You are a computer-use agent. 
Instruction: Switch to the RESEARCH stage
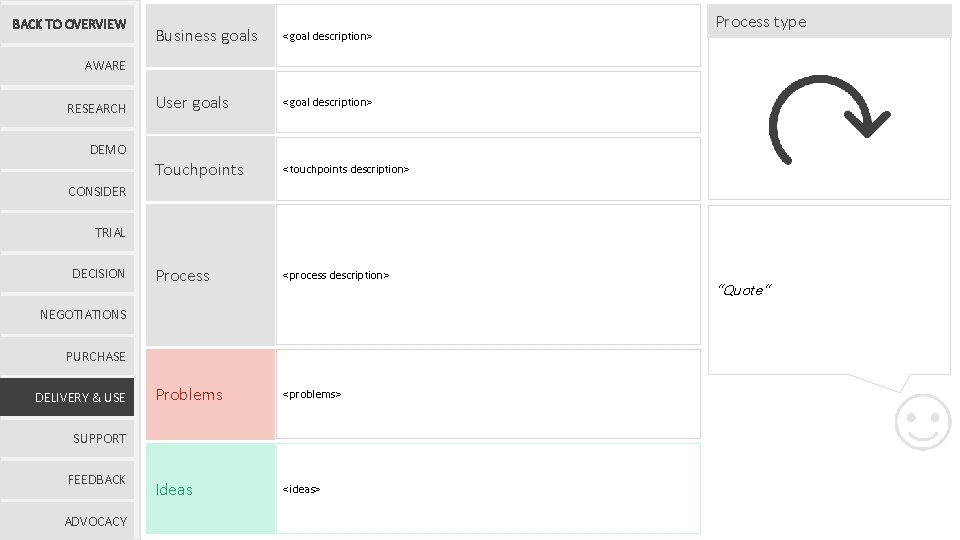coord(68,108)
